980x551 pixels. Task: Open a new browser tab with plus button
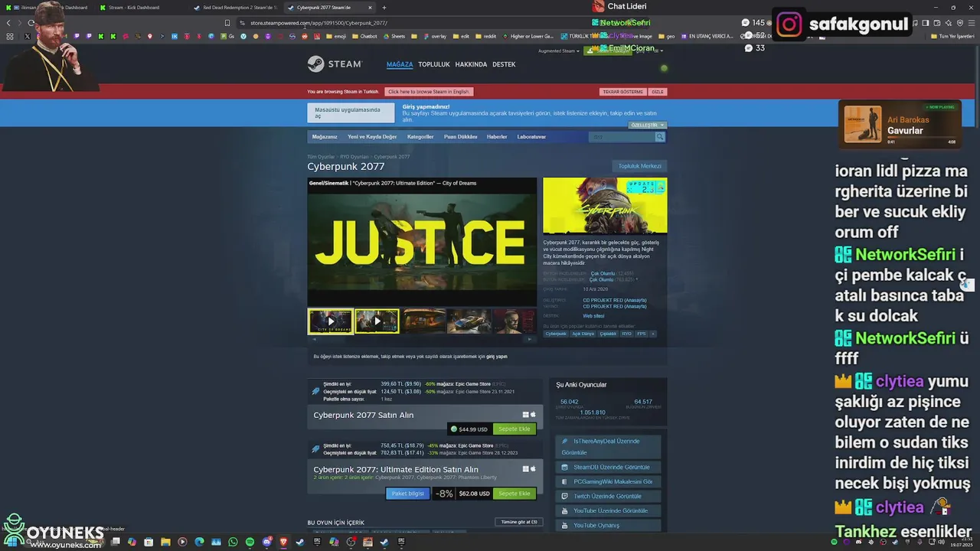click(384, 8)
